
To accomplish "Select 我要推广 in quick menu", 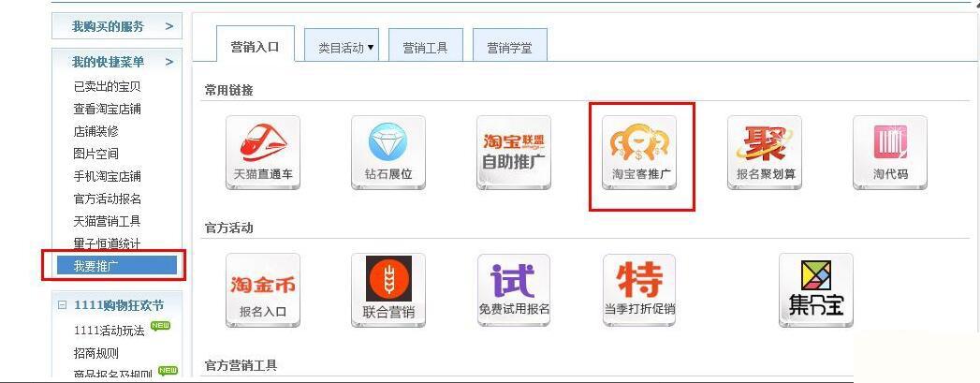I will click(x=117, y=266).
